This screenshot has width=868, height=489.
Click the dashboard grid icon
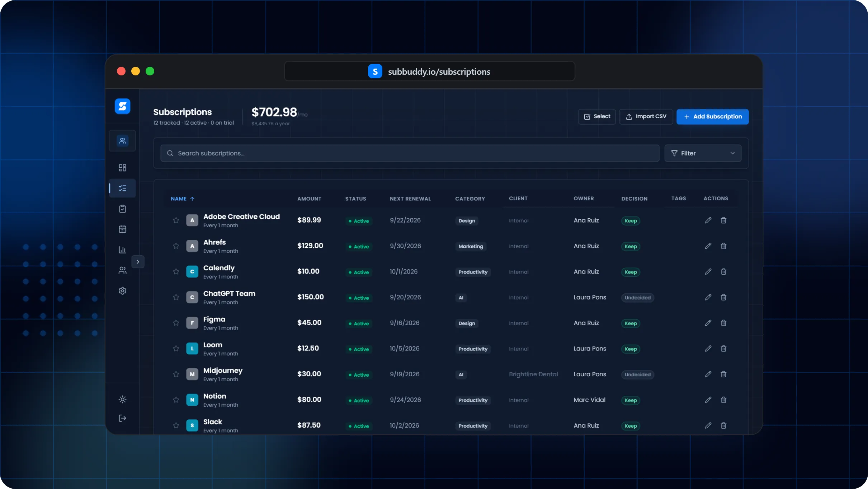(122, 168)
